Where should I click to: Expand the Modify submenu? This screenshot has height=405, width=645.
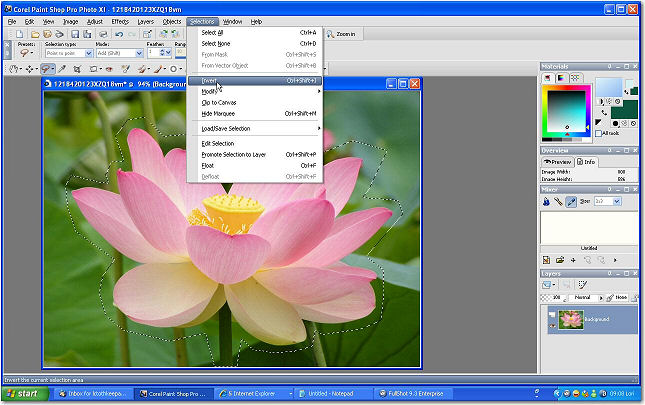(x=255, y=91)
